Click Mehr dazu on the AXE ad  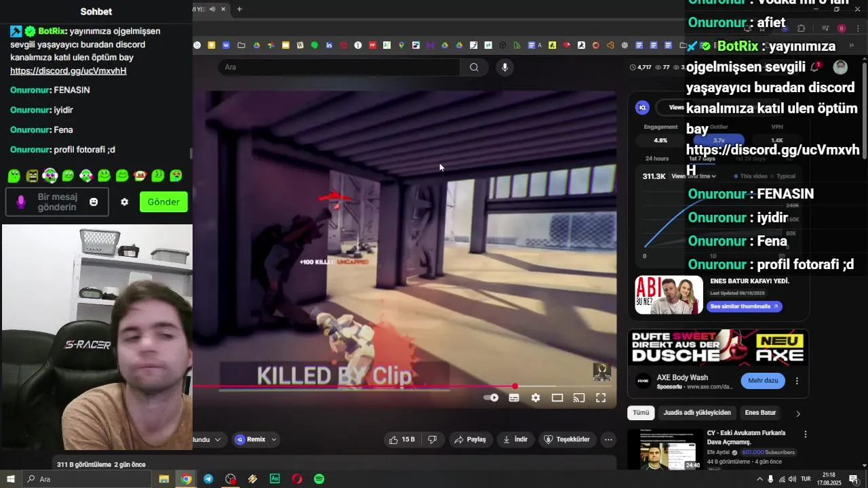(x=763, y=381)
